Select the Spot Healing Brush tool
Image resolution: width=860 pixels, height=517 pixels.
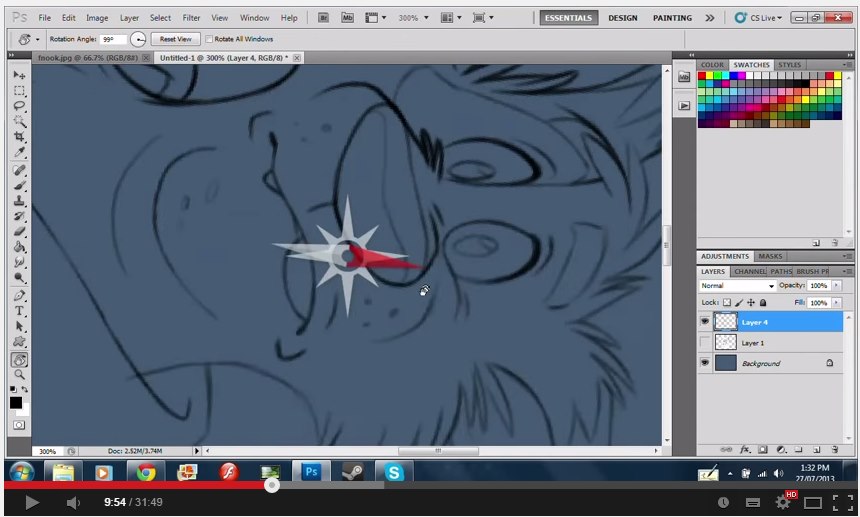[19, 170]
